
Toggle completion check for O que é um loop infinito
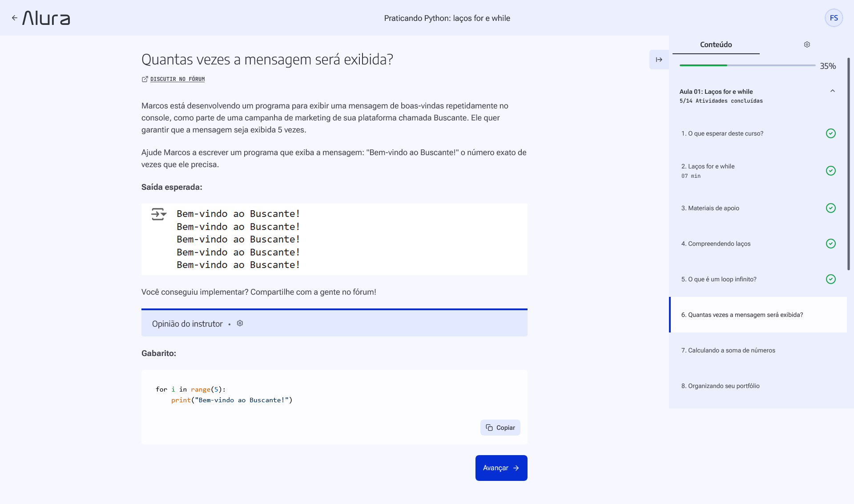(x=830, y=279)
